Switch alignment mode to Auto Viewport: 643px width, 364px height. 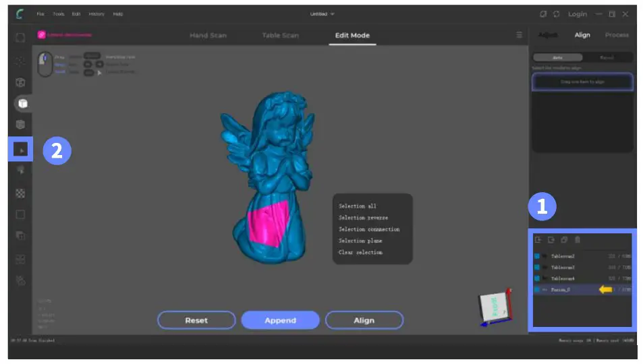[x=558, y=58]
